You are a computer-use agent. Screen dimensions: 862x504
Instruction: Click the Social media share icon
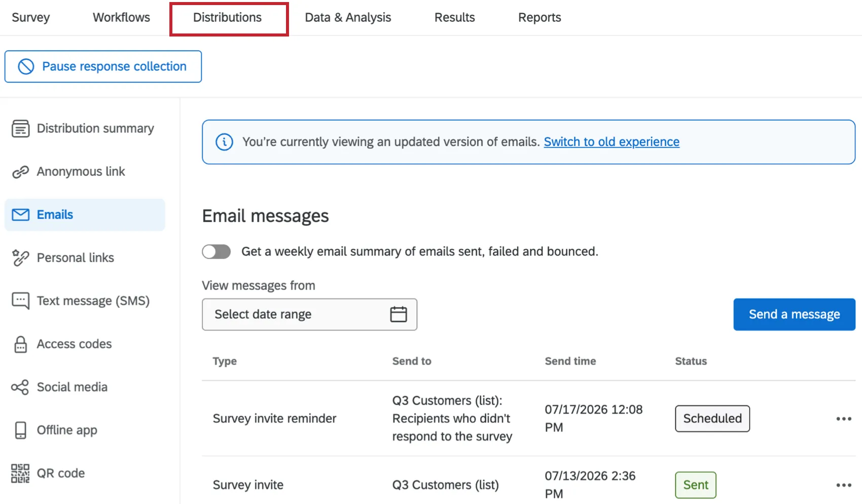pyautogui.click(x=20, y=387)
